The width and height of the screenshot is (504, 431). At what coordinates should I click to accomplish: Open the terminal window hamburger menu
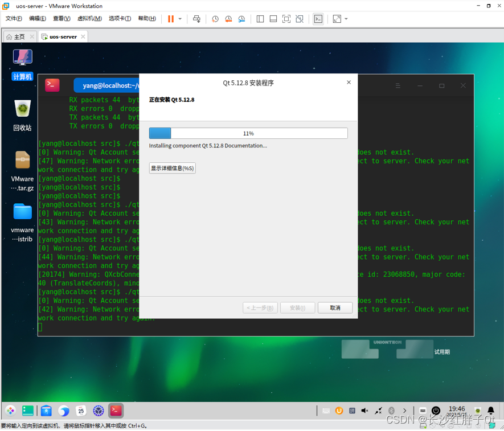(398, 86)
